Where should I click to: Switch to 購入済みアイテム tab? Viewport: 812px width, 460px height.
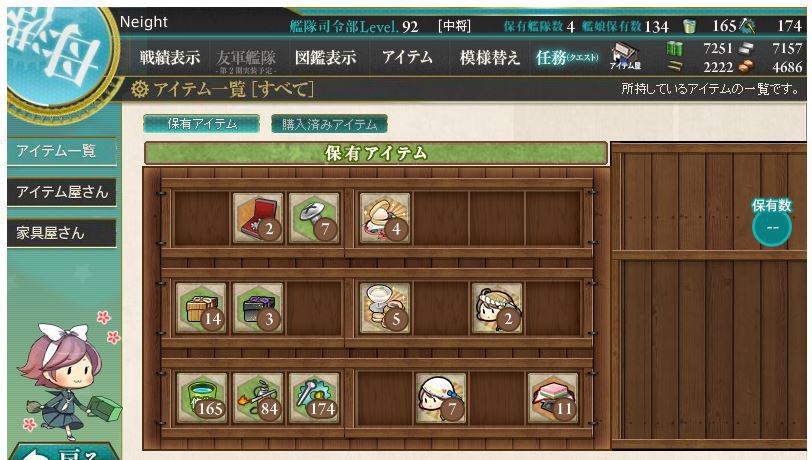[x=329, y=124]
